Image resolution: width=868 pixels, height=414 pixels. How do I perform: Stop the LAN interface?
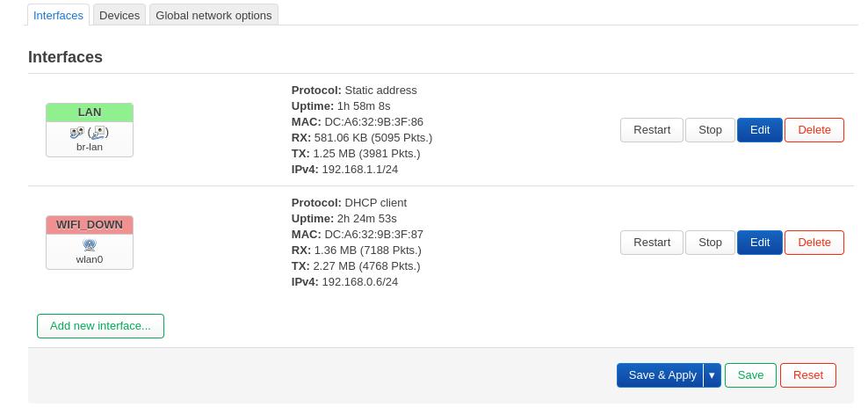pyautogui.click(x=710, y=130)
